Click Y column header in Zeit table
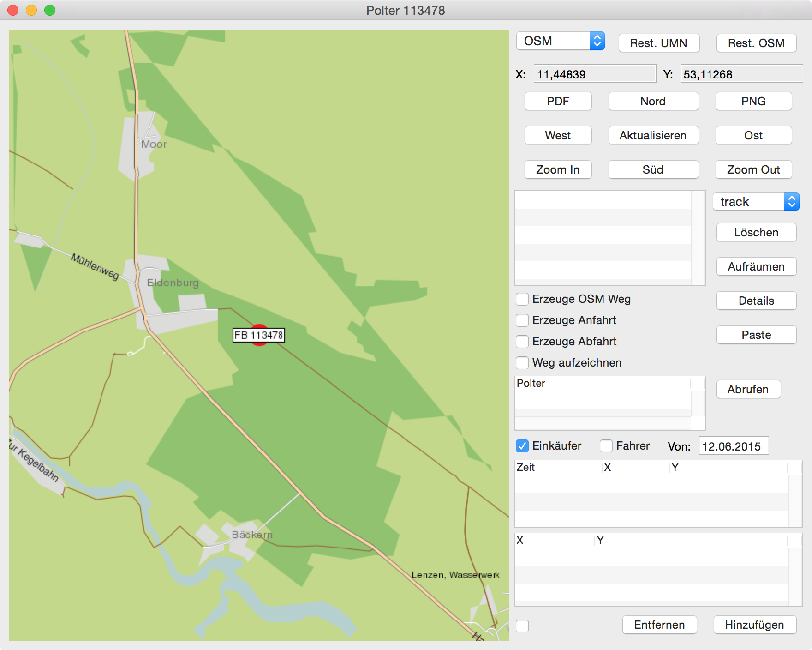The image size is (812, 650). (x=728, y=468)
